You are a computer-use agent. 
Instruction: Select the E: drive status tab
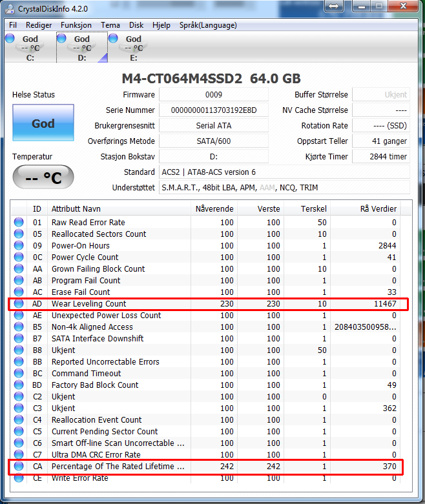click(133, 48)
